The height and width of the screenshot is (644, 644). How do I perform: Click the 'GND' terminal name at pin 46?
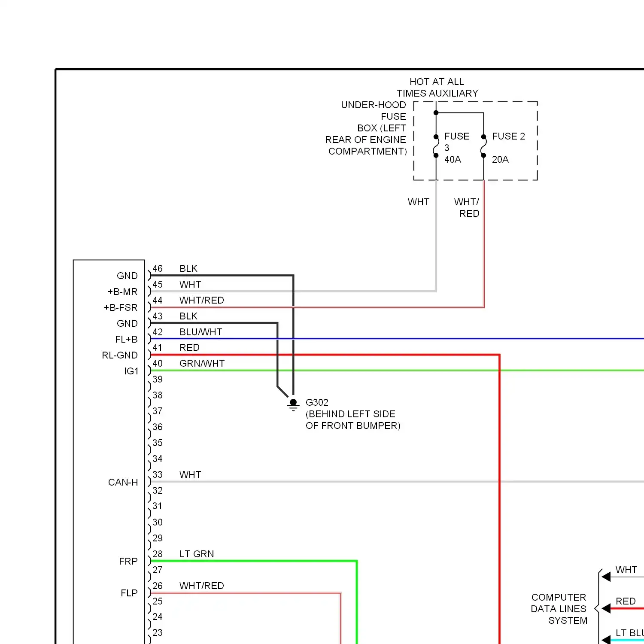127,276
